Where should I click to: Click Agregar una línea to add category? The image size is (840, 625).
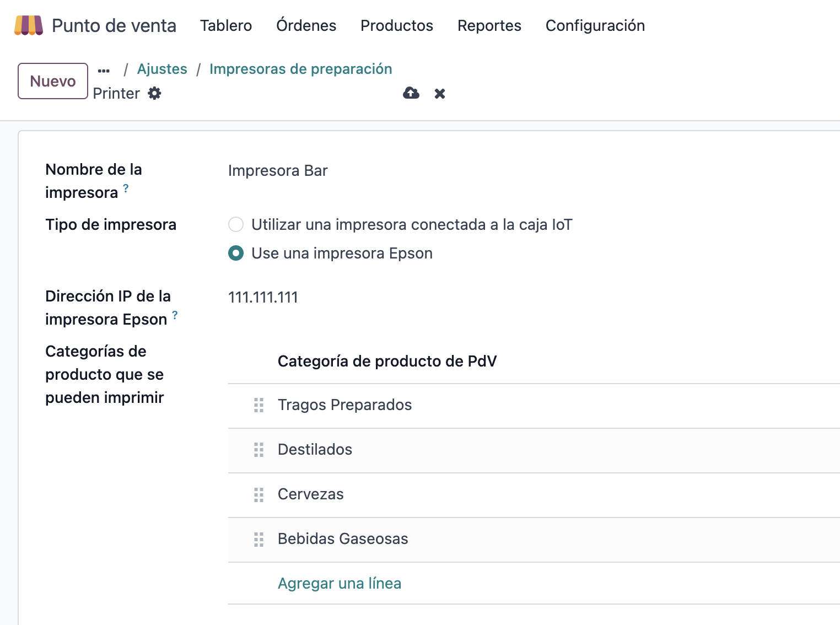pyautogui.click(x=339, y=583)
